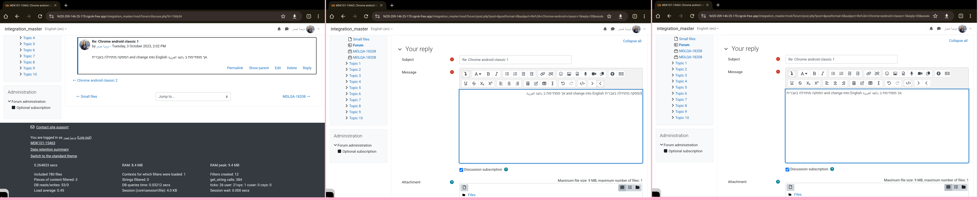
Task: Outdent text in middle window editor
Action: tap(524, 74)
